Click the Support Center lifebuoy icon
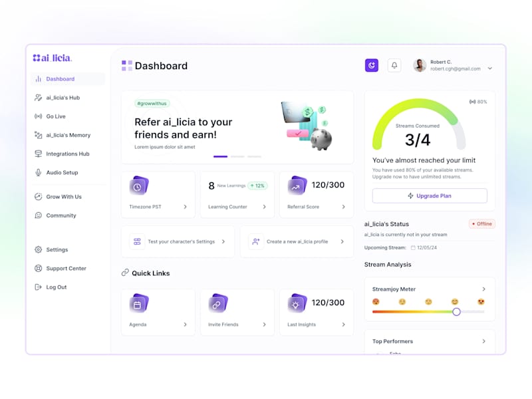Screen dimensions: 532x399 (39, 268)
